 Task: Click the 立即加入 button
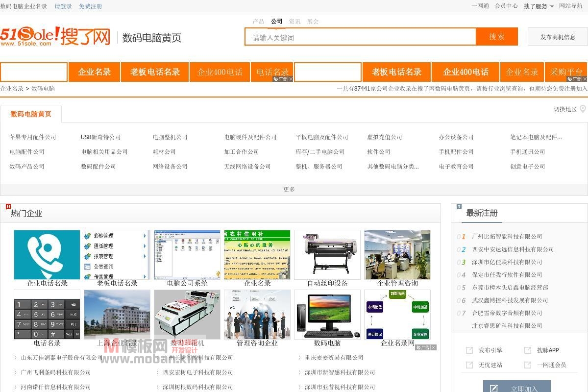coord(517,387)
